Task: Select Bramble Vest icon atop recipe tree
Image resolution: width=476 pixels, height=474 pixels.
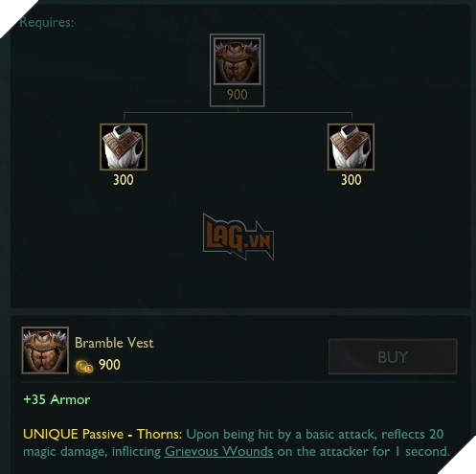Action: point(237,60)
